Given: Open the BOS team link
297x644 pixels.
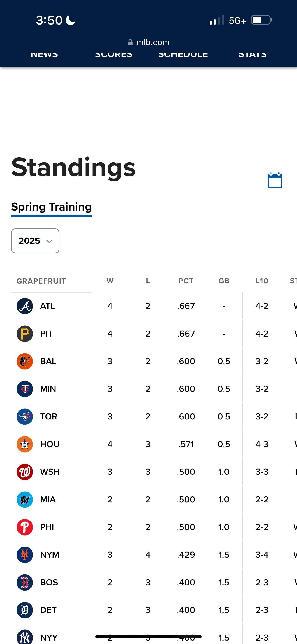Looking at the screenshot, I should (49, 582).
